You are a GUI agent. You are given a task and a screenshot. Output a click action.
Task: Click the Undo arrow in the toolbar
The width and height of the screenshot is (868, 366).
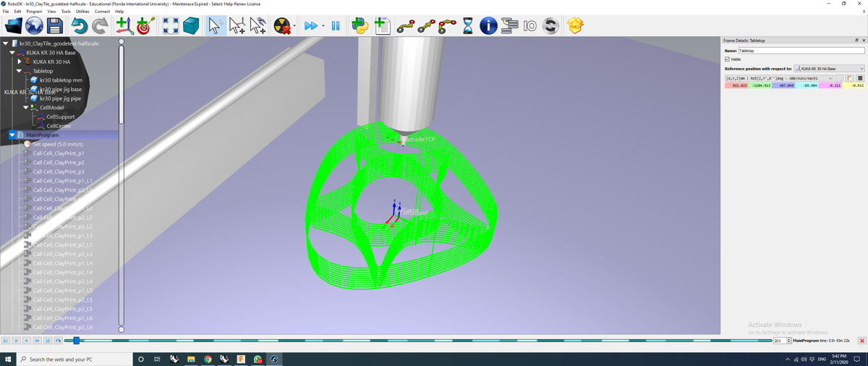(79, 26)
